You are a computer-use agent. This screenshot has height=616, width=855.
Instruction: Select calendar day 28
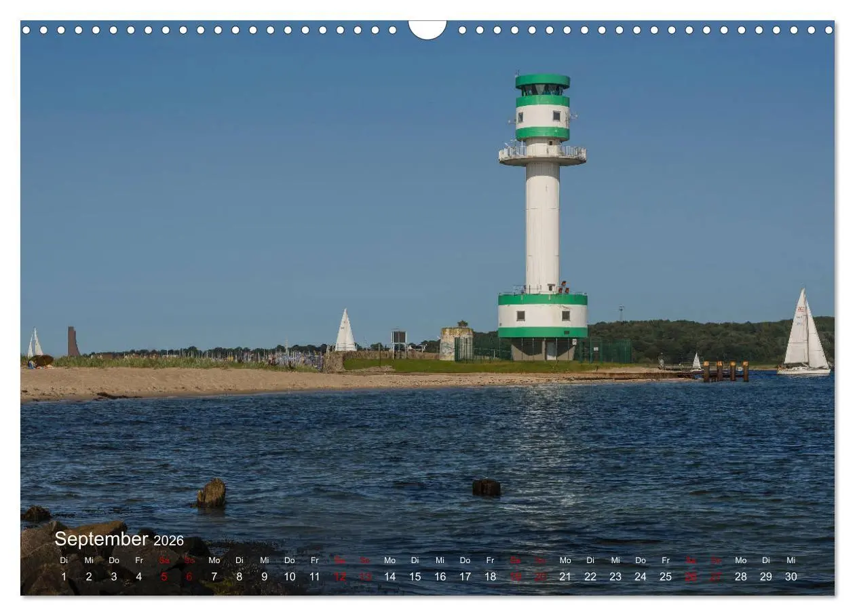pyautogui.click(x=741, y=577)
